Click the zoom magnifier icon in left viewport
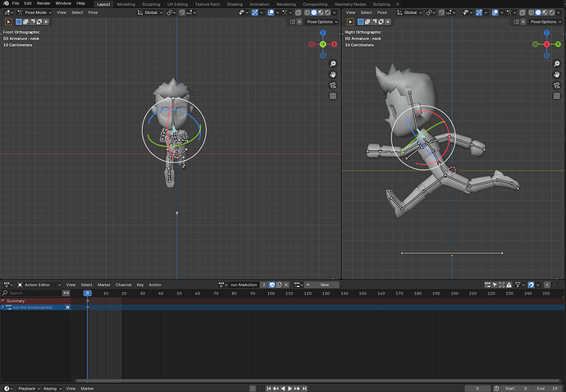 point(333,63)
